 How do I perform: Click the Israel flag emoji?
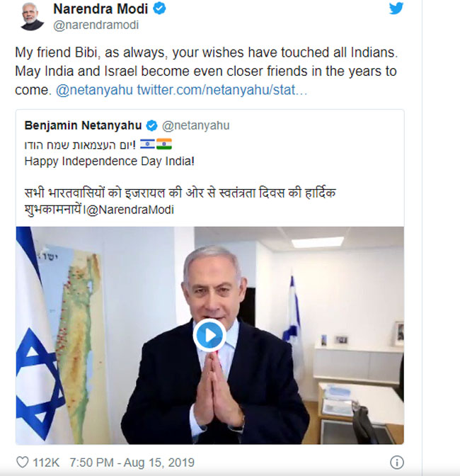pos(147,144)
